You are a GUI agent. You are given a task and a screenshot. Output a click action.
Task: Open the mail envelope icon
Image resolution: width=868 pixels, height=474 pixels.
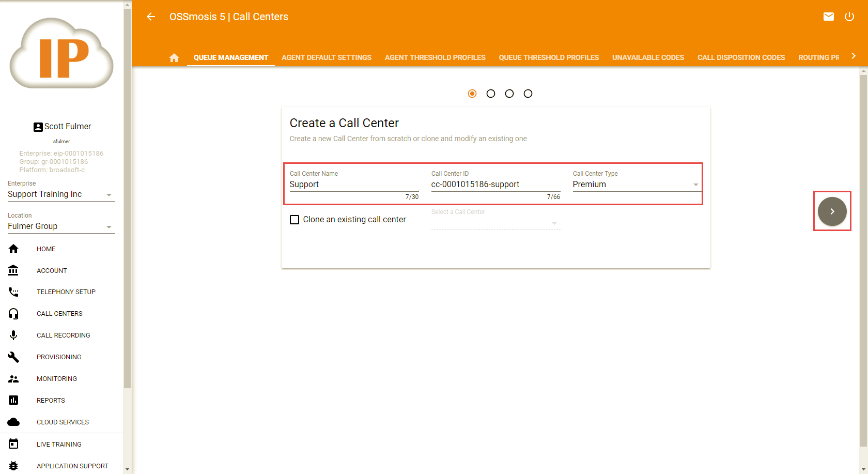pos(829,17)
